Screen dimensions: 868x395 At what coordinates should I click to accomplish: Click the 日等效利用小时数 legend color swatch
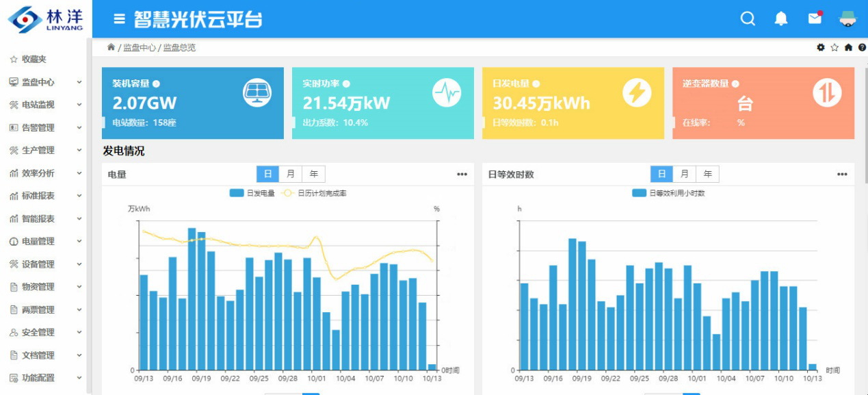point(639,193)
